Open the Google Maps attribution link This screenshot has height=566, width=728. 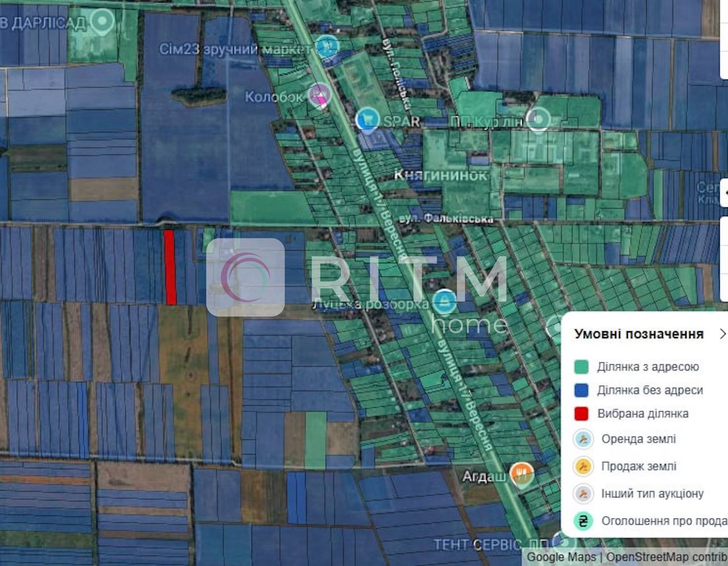561,557
